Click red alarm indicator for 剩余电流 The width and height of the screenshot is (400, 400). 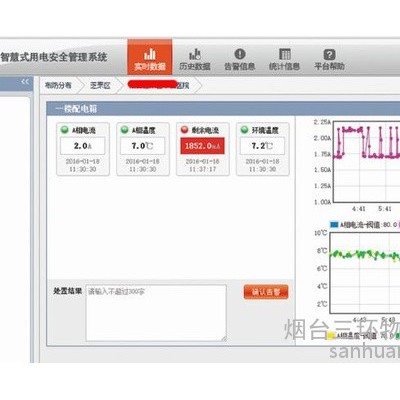(184, 130)
